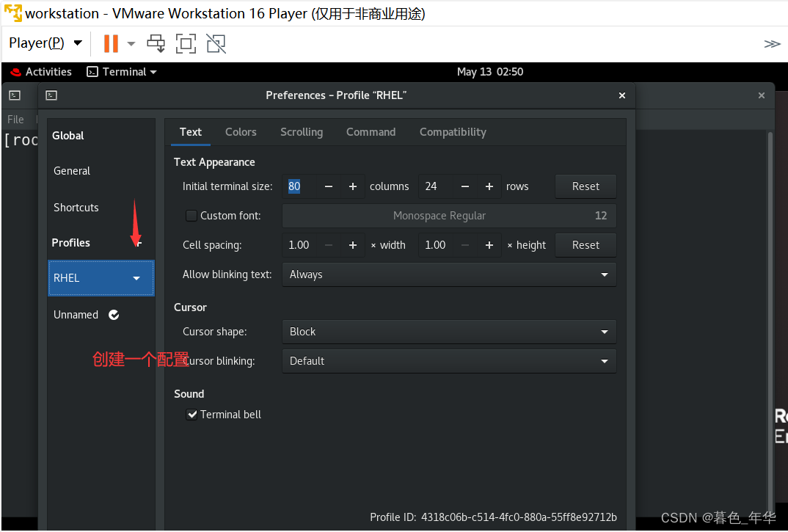
Task: Click the clock showing May 13 02:50
Action: 490,72
